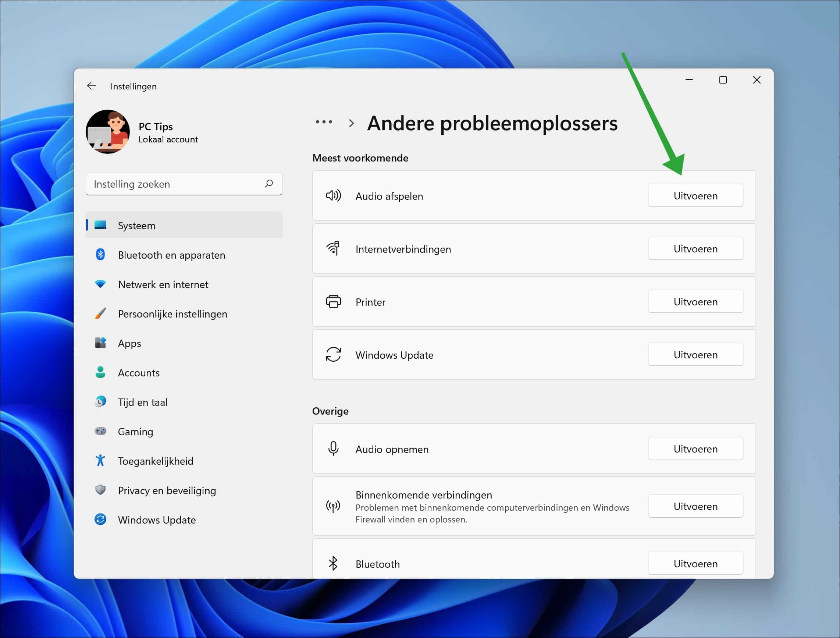Minimize the Instellingen window
840x638 pixels.
pyautogui.click(x=689, y=80)
